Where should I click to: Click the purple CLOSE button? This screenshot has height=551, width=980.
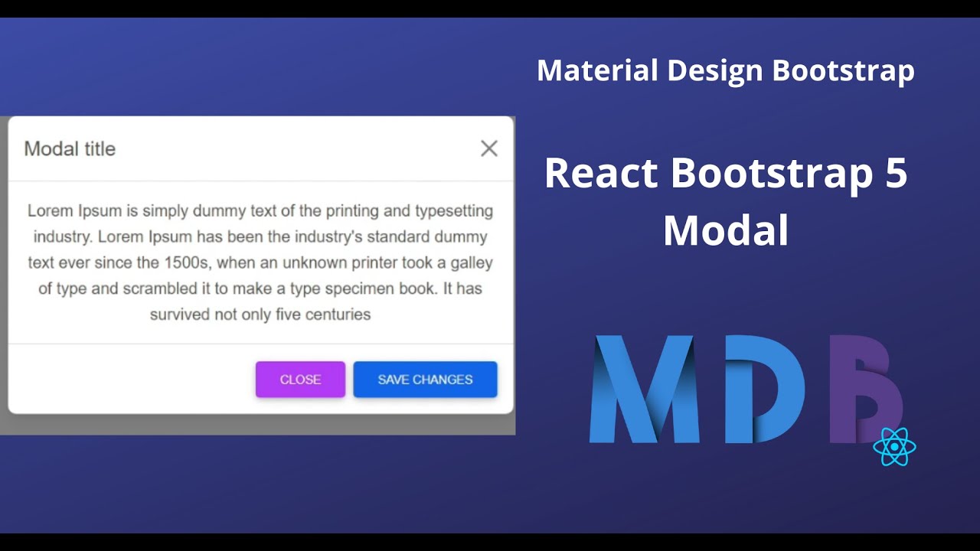[300, 380]
